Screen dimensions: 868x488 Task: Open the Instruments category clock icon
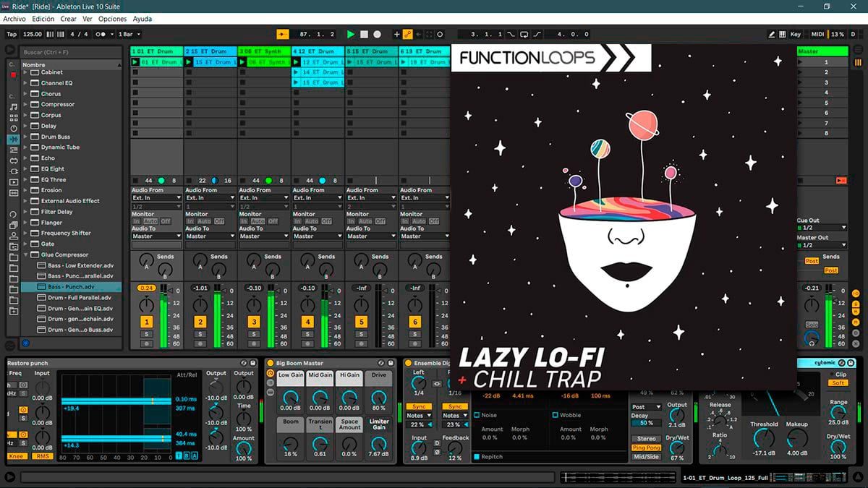click(13, 129)
